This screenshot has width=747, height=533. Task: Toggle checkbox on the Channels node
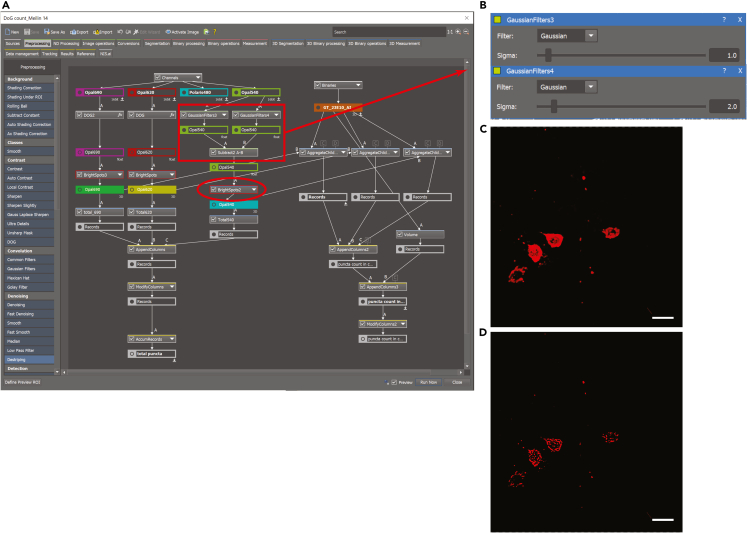(158, 77)
